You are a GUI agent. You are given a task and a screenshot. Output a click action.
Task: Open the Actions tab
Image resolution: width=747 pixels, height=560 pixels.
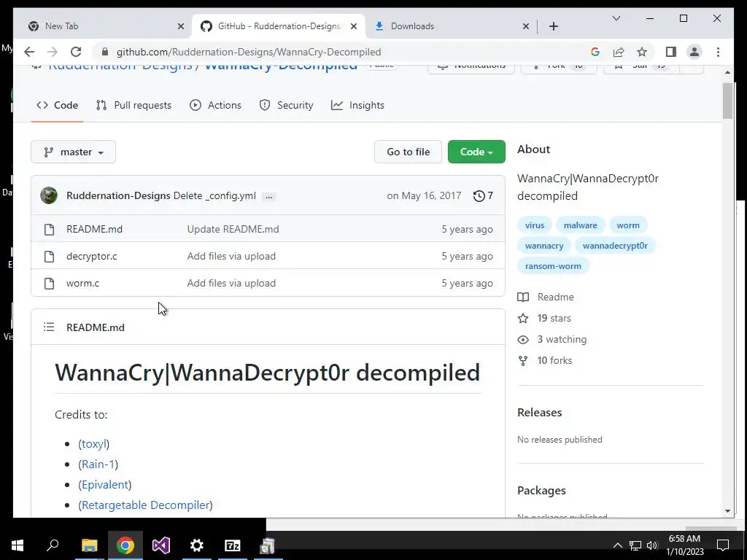tap(215, 105)
